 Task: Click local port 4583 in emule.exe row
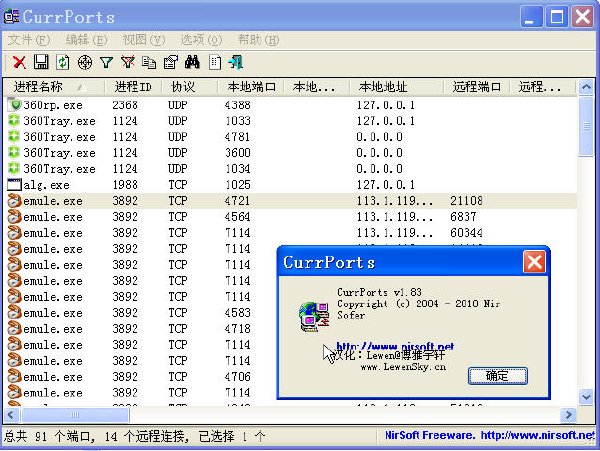pos(237,313)
